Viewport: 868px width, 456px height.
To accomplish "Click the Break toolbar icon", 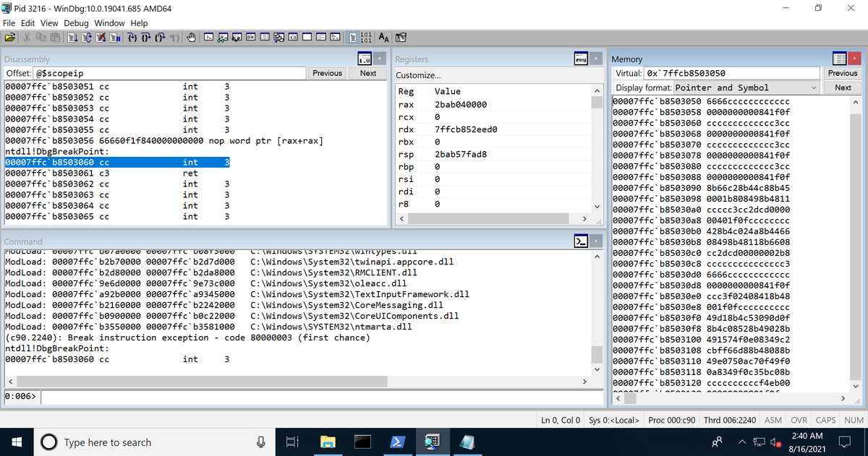I will tap(114, 37).
